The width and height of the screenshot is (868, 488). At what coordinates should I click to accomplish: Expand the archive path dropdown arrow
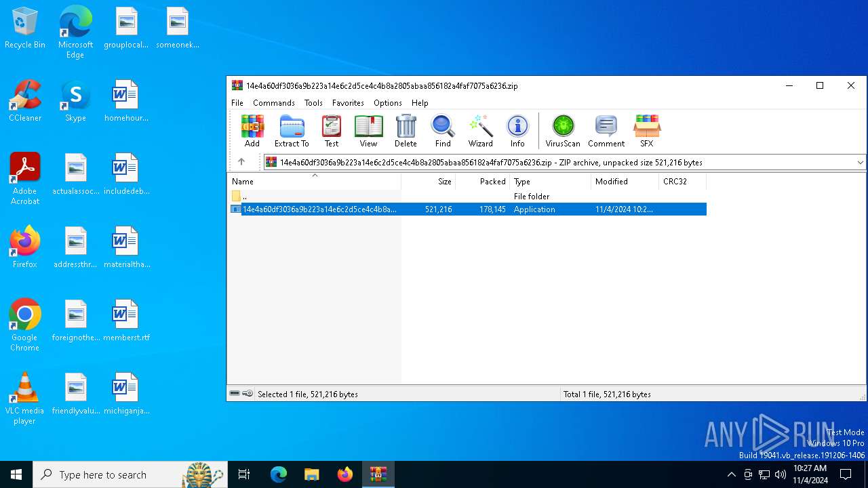point(860,163)
